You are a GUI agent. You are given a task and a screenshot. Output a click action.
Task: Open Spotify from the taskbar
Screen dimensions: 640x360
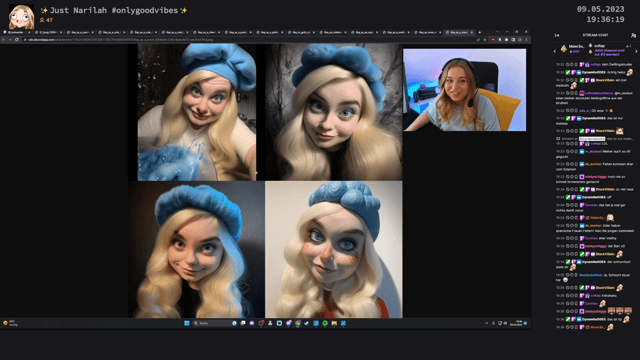325,323
